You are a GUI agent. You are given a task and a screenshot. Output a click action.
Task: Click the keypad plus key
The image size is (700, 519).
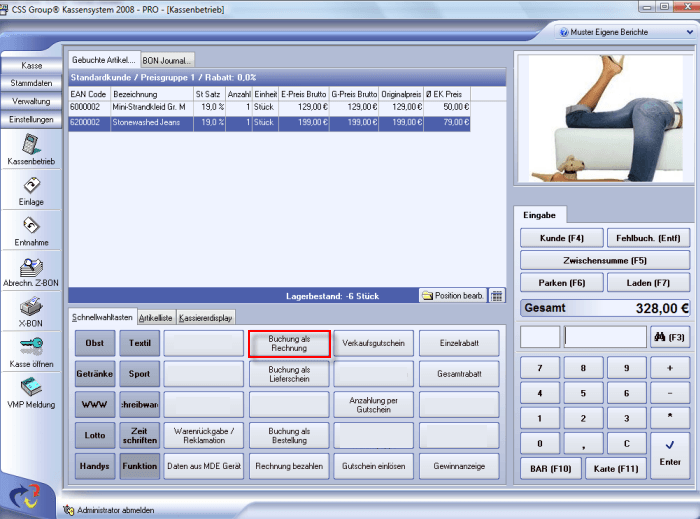(670, 368)
